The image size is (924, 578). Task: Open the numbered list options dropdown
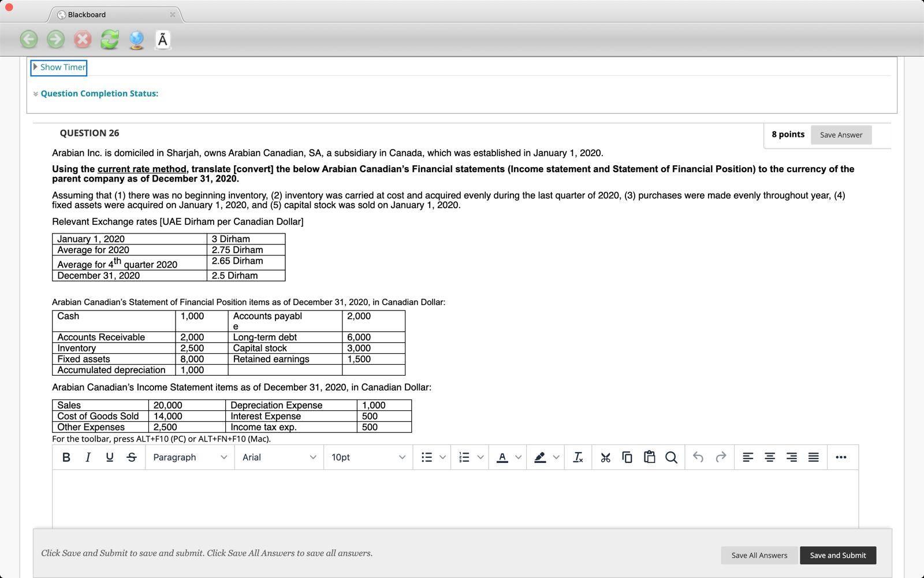point(480,457)
